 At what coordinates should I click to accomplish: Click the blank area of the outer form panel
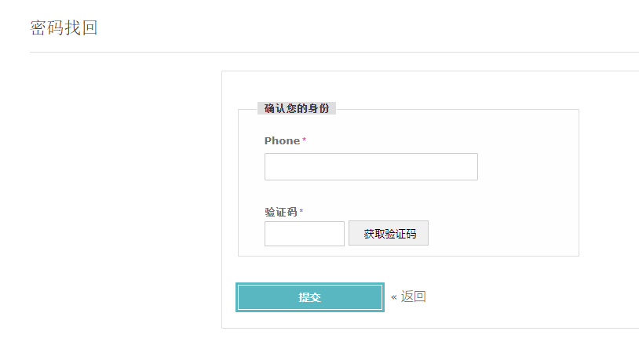coord(509,293)
